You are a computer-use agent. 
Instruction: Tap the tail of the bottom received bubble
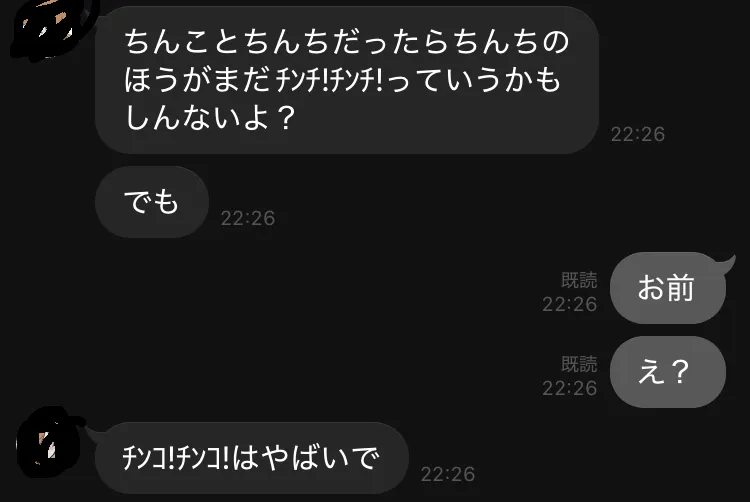click(x=96, y=434)
